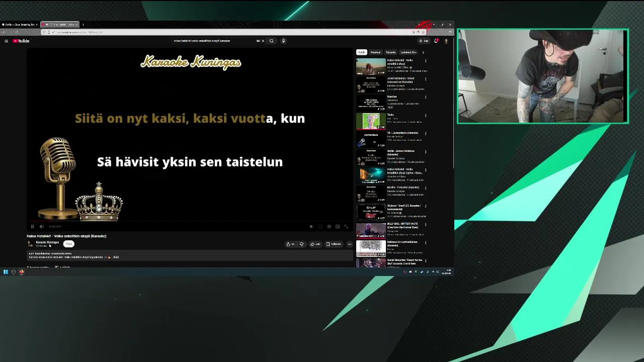Viewport: 644px width, 362px height.
Task: Clear the search query with the X
Action: (x=263, y=41)
